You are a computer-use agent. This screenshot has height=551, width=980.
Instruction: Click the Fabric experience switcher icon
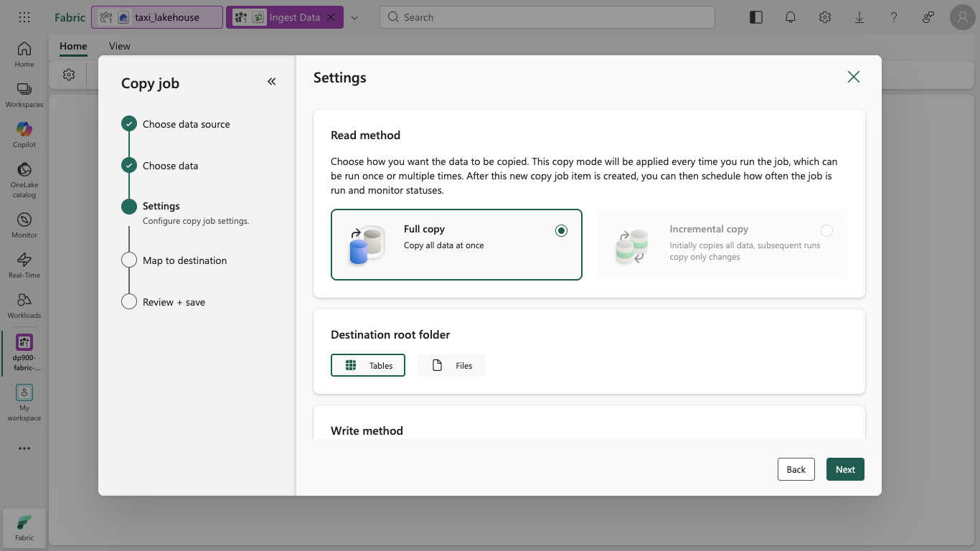pos(24,528)
